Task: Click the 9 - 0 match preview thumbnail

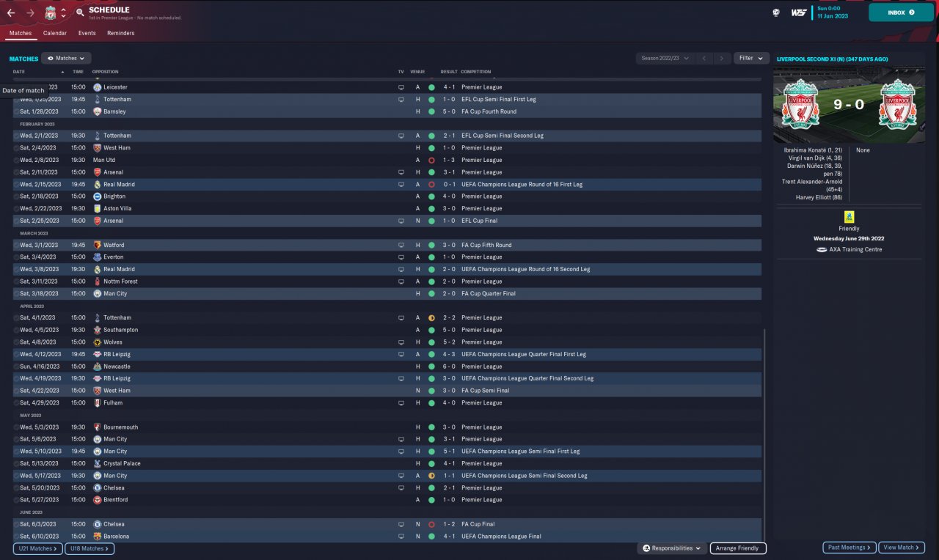Action: point(849,105)
